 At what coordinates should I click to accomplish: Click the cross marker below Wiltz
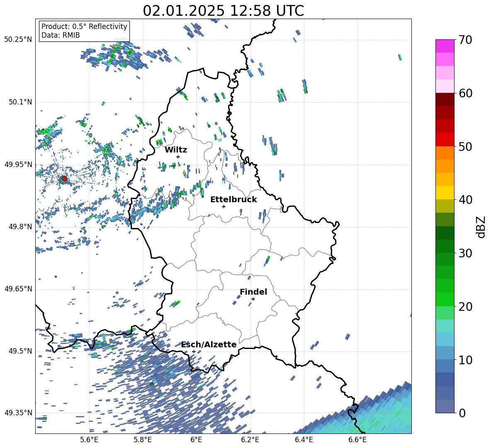178,157
